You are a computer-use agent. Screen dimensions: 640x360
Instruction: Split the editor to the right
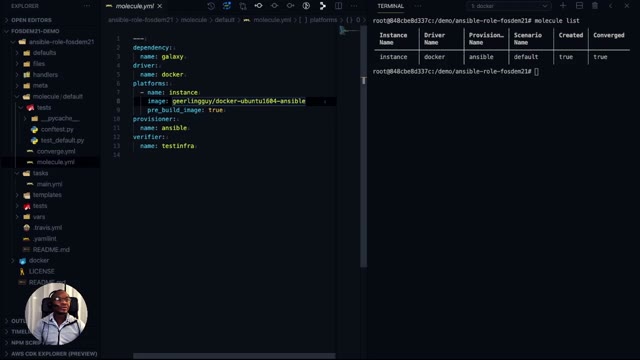338,6
